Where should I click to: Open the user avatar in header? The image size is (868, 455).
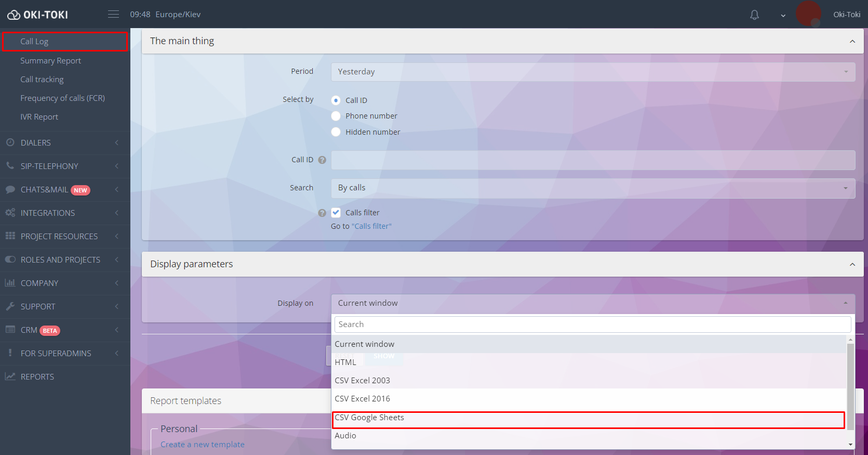(808, 14)
